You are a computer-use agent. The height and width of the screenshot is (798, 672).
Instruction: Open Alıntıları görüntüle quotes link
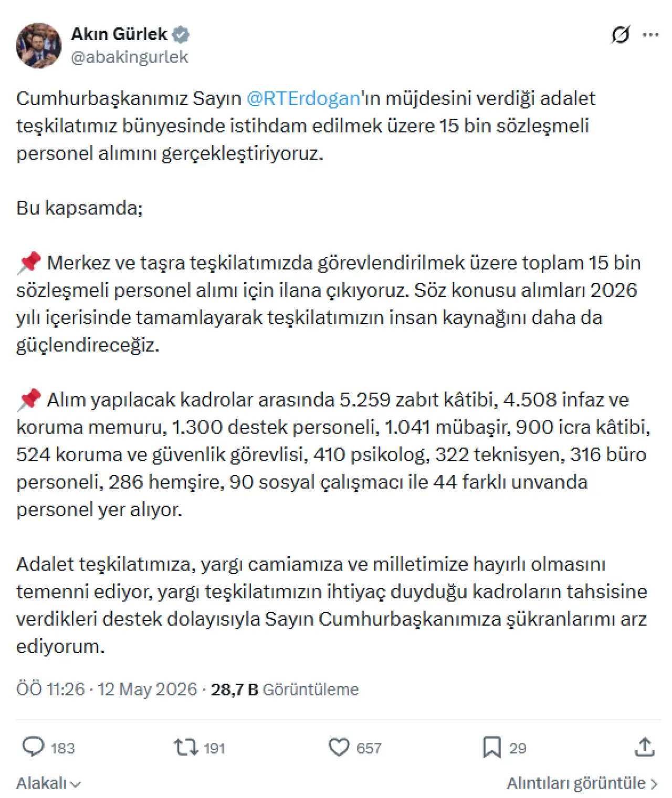(582, 783)
